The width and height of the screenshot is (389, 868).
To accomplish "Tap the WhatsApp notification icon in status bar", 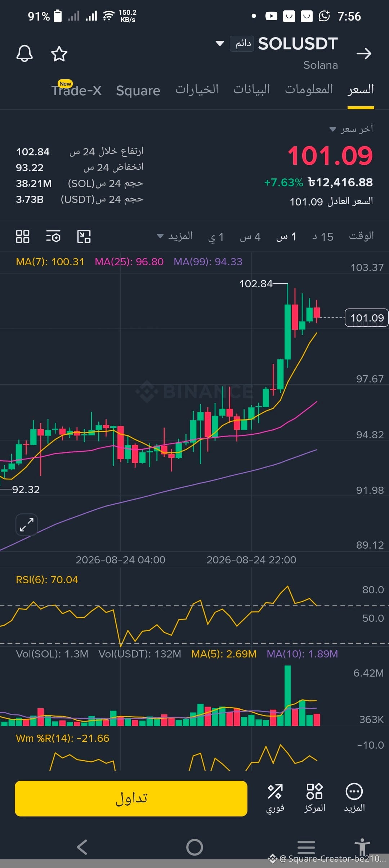I will click(x=324, y=16).
